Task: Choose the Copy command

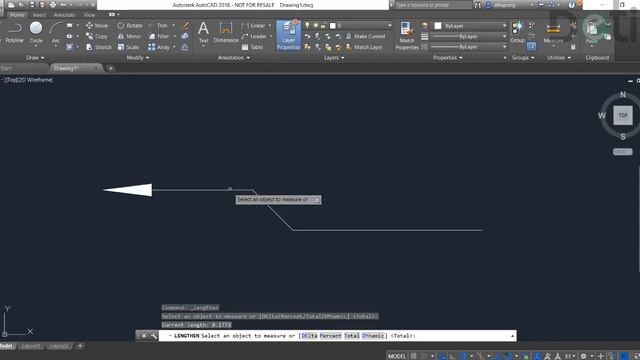Action: click(x=97, y=36)
